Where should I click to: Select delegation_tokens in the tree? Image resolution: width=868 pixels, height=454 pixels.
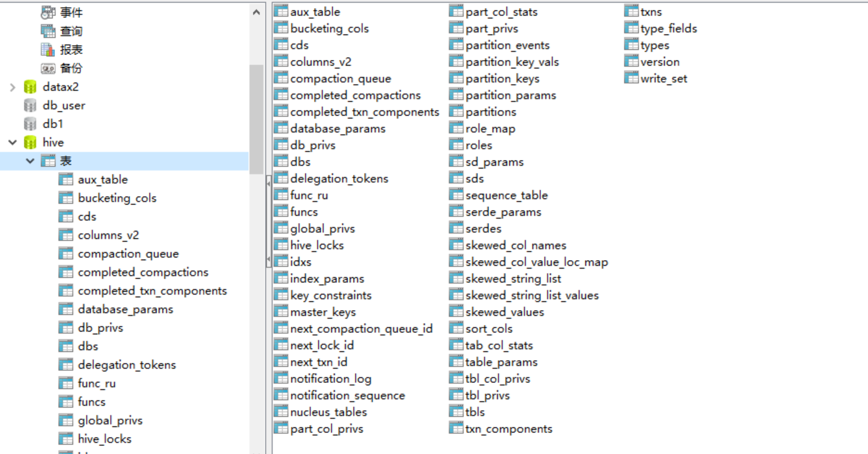127,365
